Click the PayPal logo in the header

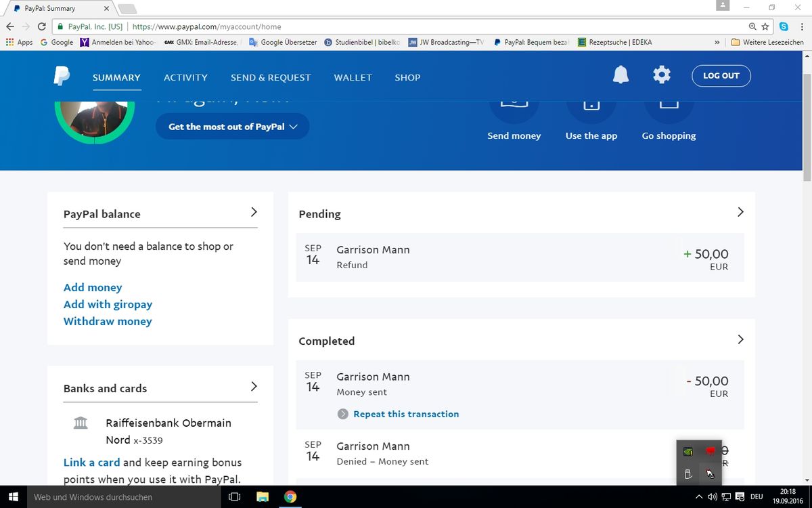[62, 76]
